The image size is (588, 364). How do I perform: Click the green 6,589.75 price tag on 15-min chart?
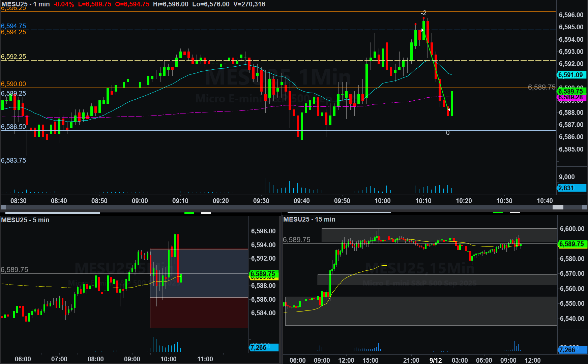point(572,244)
